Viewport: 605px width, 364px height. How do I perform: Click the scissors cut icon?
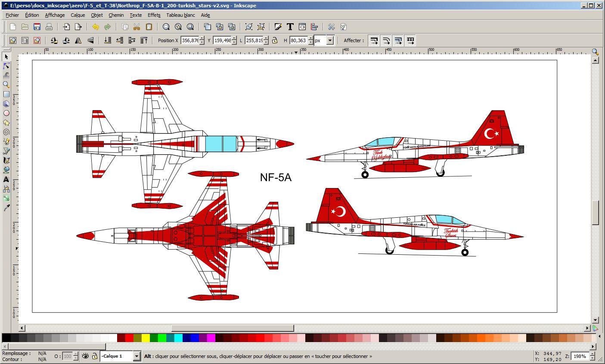(x=137, y=27)
